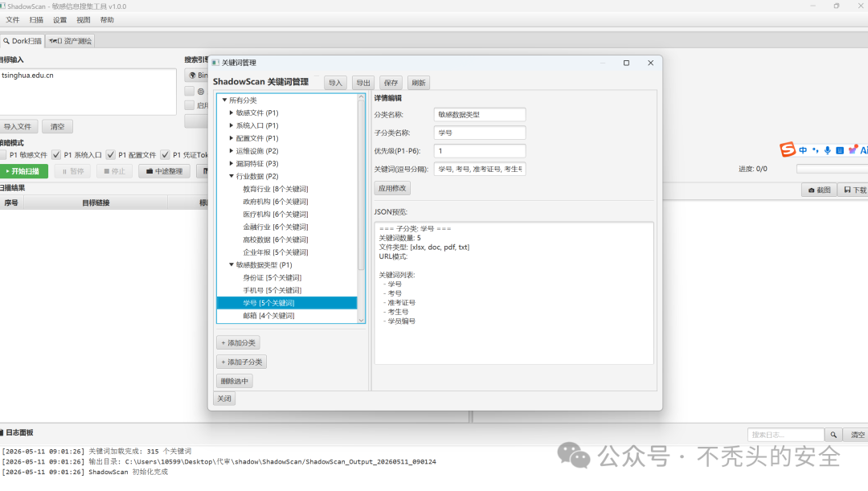Click the magnifier search button in log panel

[x=833, y=435]
